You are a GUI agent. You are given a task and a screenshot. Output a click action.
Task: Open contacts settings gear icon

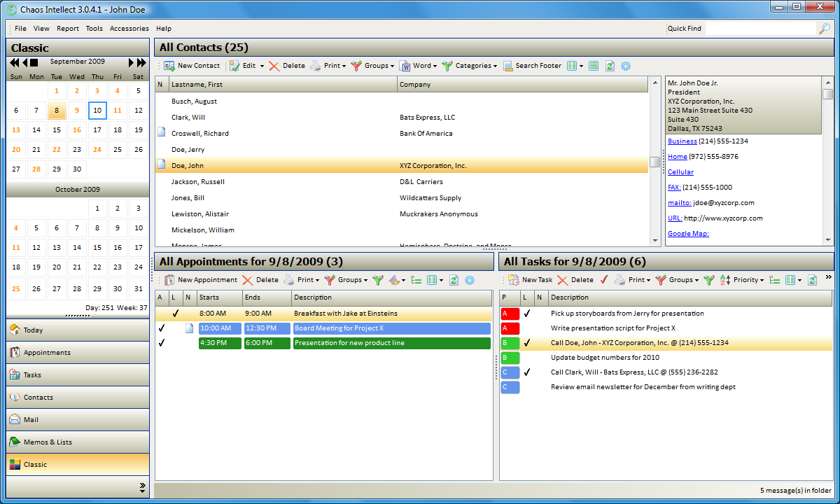click(x=626, y=66)
